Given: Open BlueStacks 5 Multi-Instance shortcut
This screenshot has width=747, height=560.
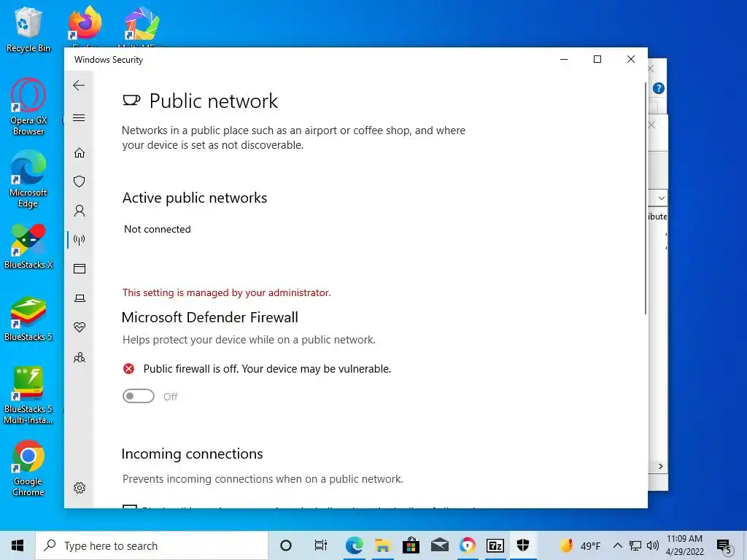Looking at the screenshot, I should coord(28,396).
